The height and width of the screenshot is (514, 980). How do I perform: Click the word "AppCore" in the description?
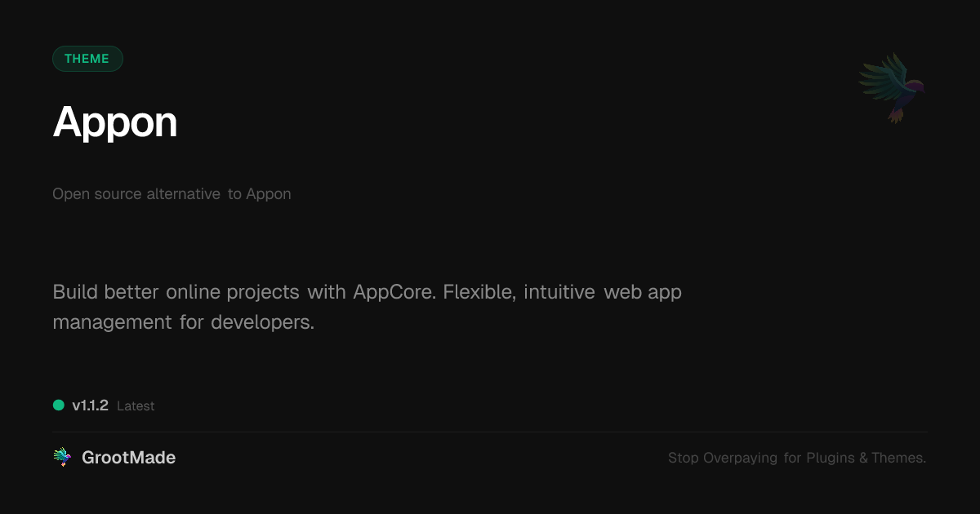[394, 292]
